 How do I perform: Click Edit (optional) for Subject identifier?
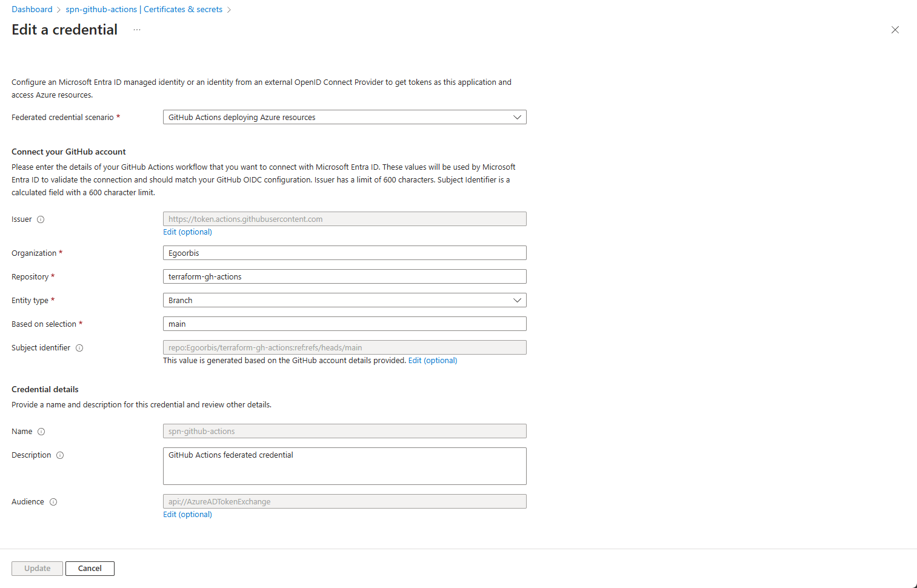[433, 361]
